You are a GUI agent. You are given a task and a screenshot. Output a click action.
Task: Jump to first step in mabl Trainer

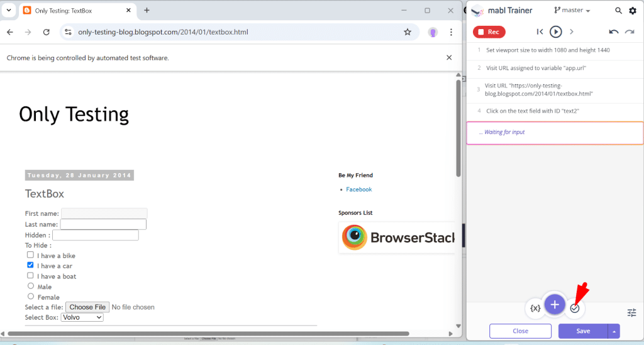coord(540,31)
